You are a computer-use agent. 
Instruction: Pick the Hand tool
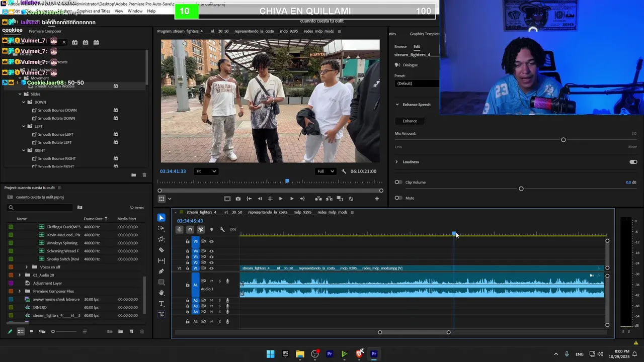(x=161, y=293)
